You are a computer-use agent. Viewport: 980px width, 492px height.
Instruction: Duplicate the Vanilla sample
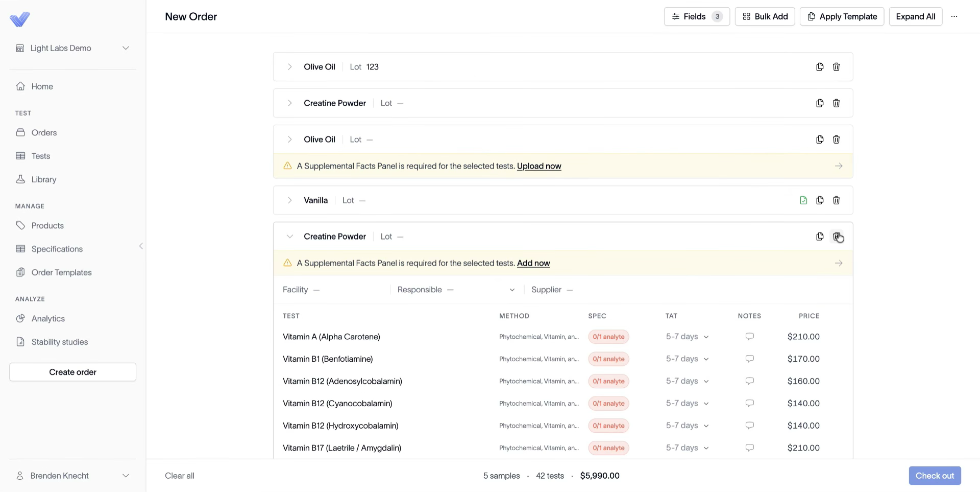[x=820, y=200]
